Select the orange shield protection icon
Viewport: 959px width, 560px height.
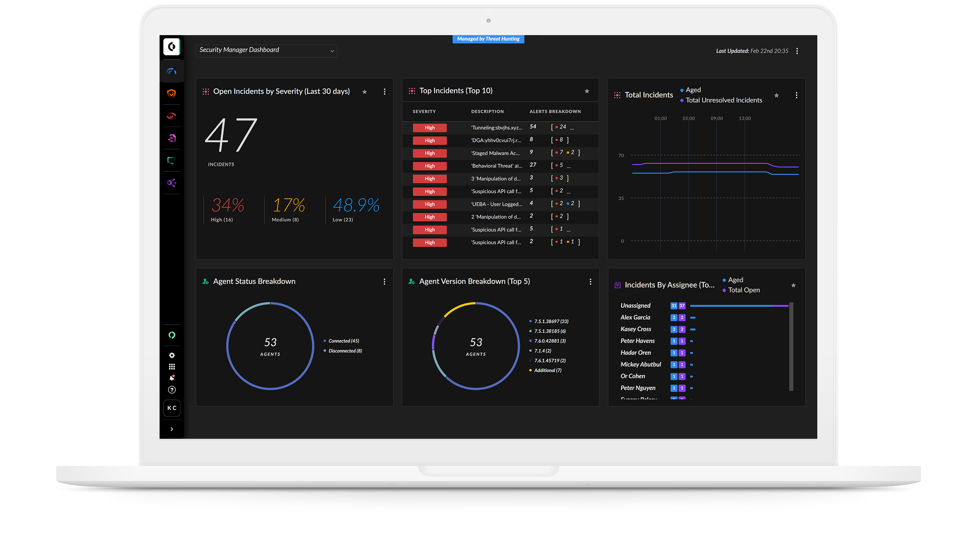172,93
